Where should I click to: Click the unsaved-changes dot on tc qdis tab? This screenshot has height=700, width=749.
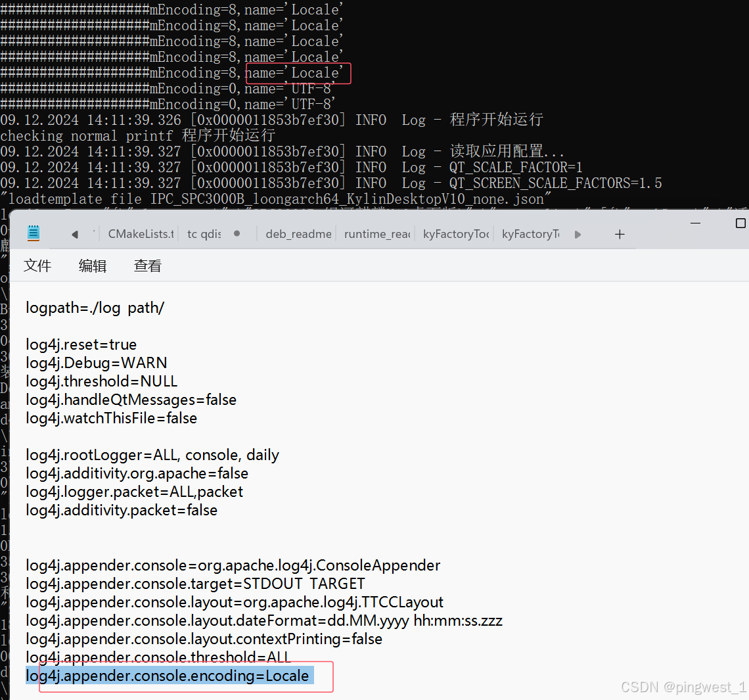[x=237, y=232]
